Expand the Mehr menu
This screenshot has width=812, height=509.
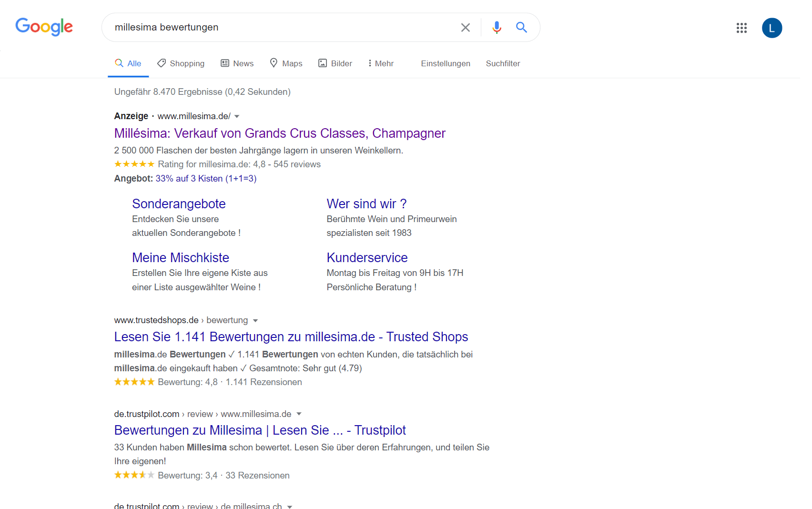380,63
